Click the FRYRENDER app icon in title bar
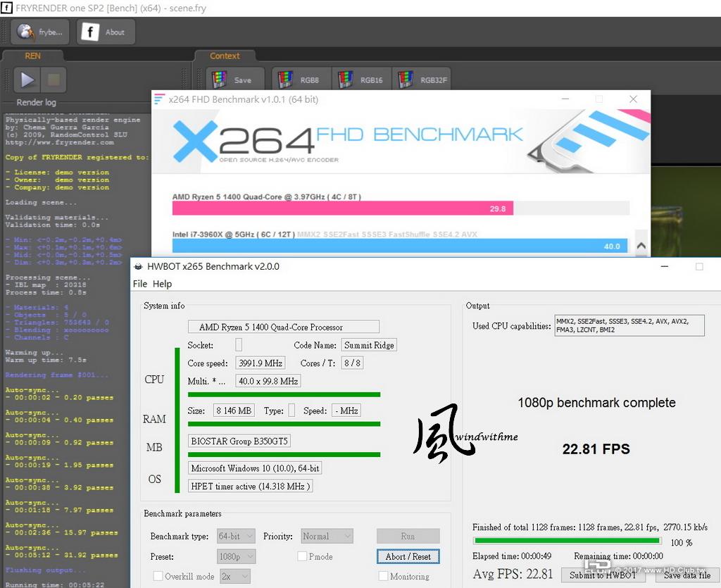The height and width of the screenshot is (588, 721). 7,8
